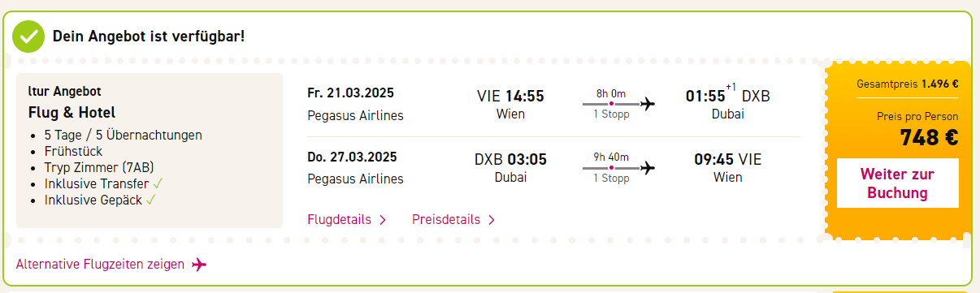Click the 748 € price per person

pos(929,138)
